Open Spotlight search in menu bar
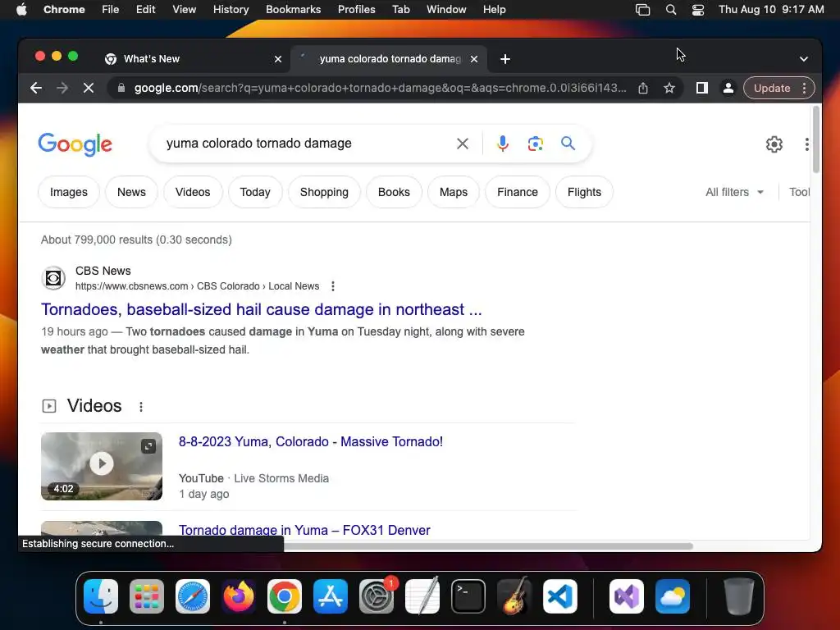 point(671,9)
